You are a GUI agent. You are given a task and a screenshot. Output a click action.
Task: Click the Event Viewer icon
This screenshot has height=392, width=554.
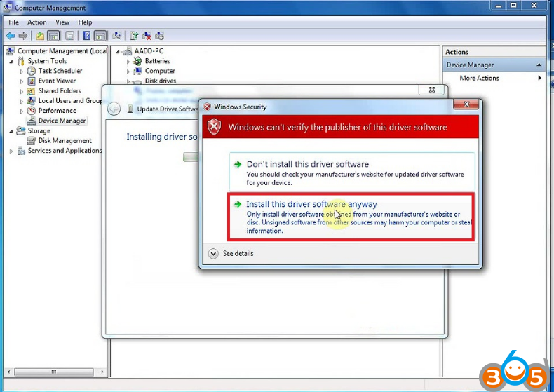tap(32, 81)
